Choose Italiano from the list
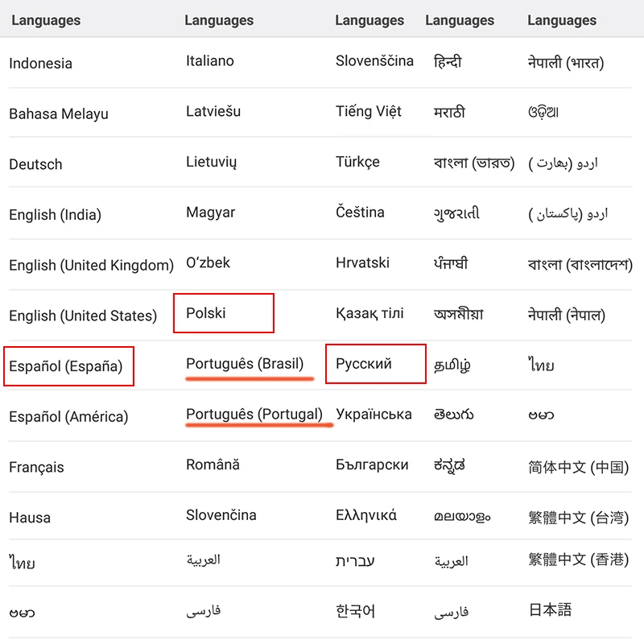Viewport: 644px width, 644px height. (x=210, y=61)
